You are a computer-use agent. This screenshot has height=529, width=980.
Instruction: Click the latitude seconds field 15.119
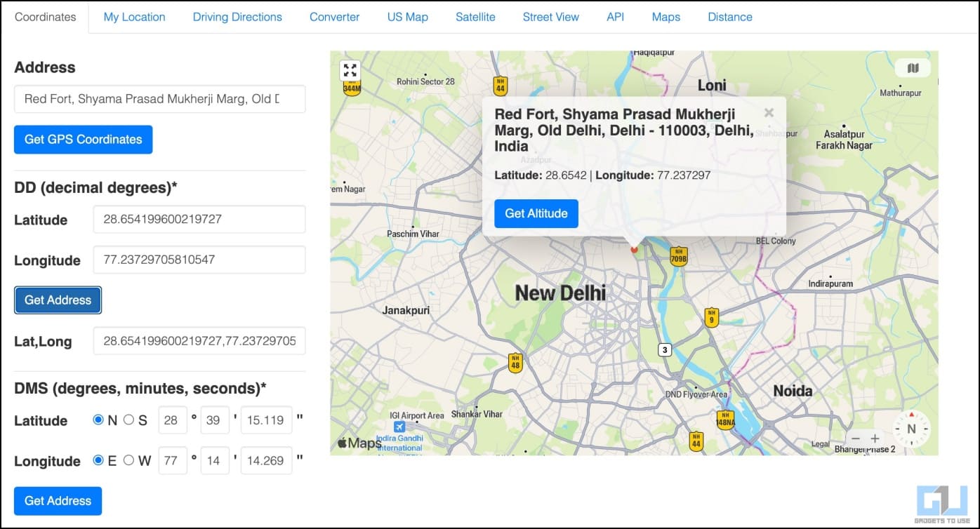coord(267,420)
